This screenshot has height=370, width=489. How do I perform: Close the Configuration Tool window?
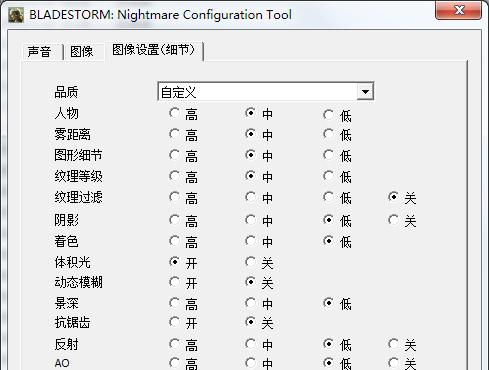tap(458, 10)
